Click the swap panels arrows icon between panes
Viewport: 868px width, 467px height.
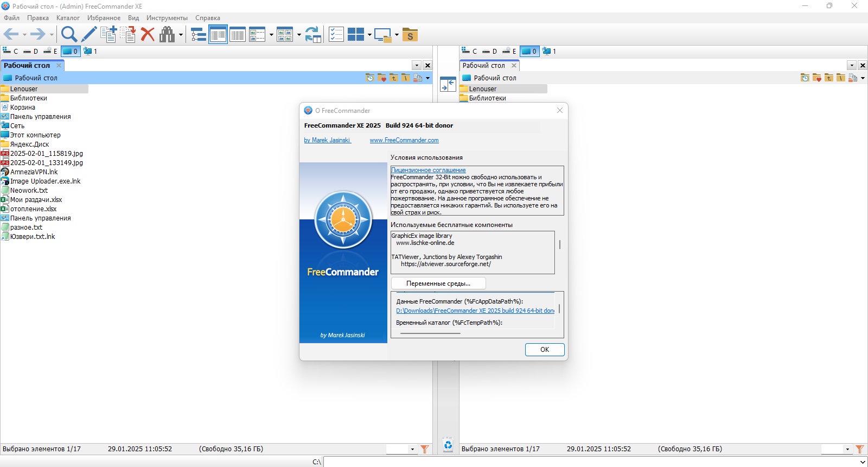[x=448, y=84]
